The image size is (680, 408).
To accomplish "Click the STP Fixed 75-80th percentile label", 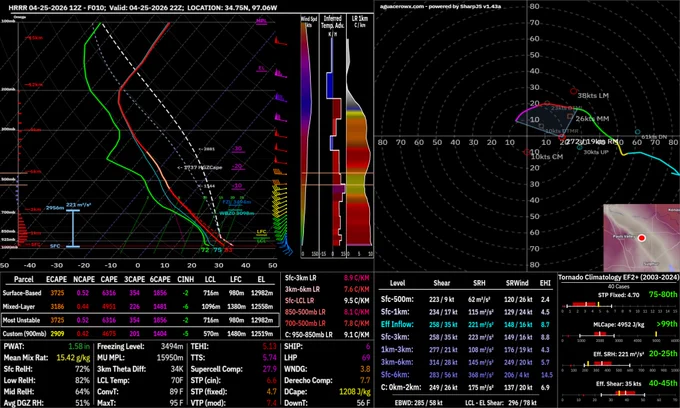I will tap(663, 294).
